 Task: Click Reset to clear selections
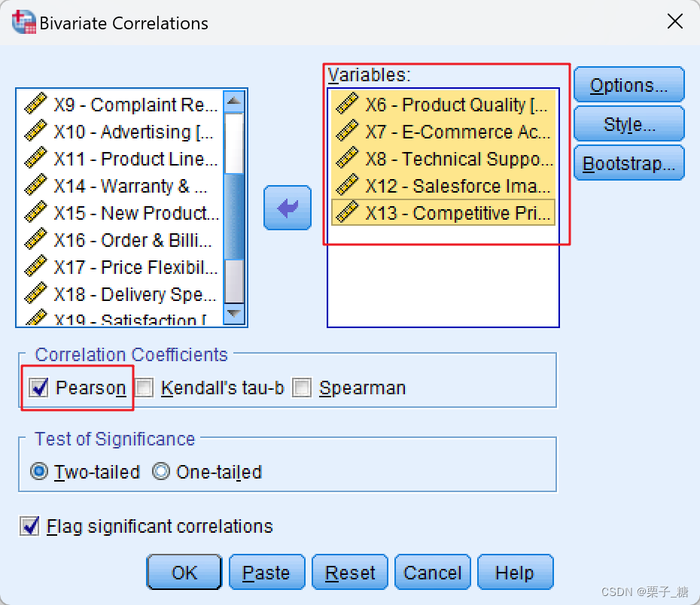[349, 572]
